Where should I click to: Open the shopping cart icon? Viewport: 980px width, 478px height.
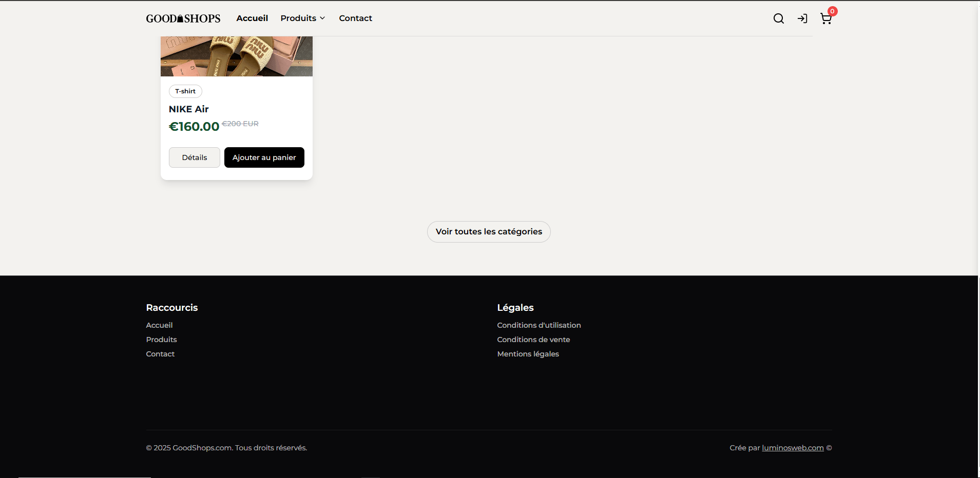pyautogui.click(x=825, y=19)
